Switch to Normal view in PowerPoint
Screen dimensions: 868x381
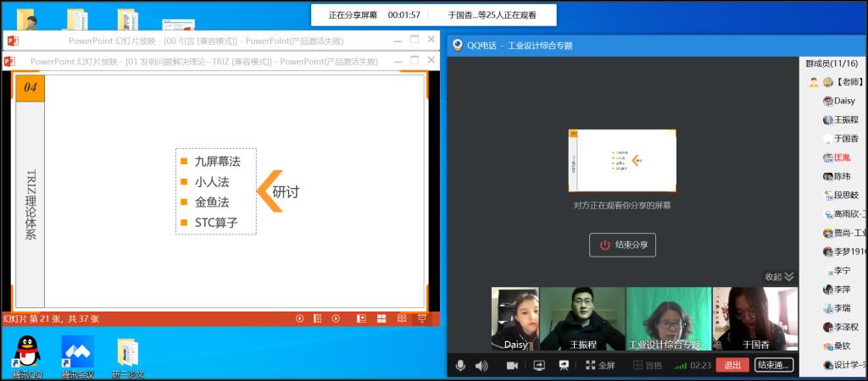click(x=361, y=318)
